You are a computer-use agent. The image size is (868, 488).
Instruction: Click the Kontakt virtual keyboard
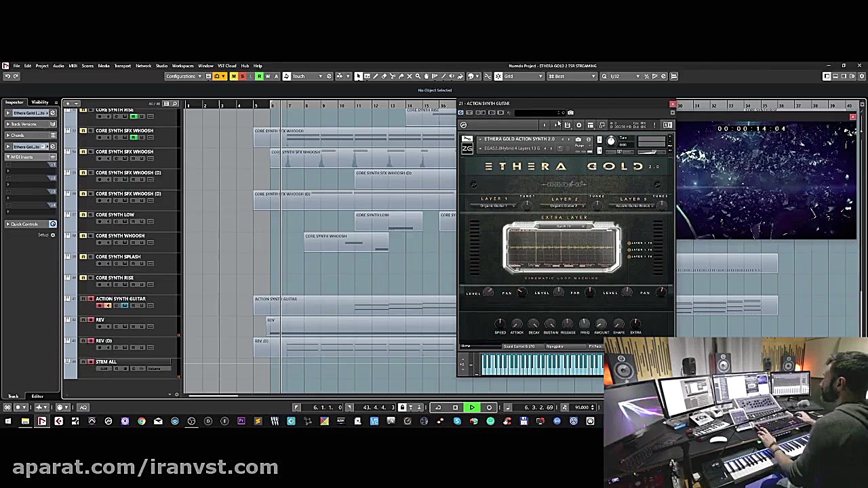click(542, 365)
